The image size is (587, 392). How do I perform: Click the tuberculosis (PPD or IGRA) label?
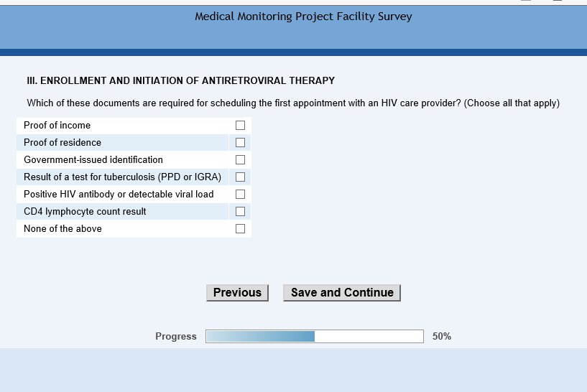pos(122,177)
